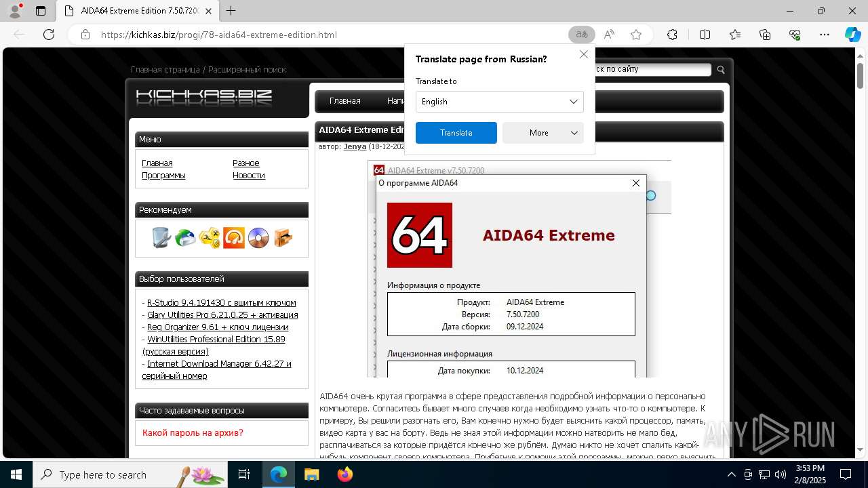Open Расширенный поиск link

pos(248,69)
